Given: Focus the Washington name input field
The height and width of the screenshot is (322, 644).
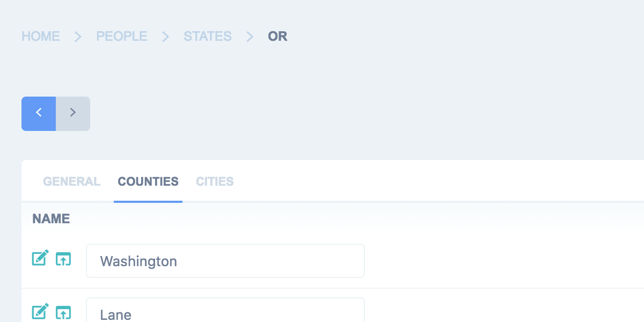Looking at the screenshot, I should (225, 261).
